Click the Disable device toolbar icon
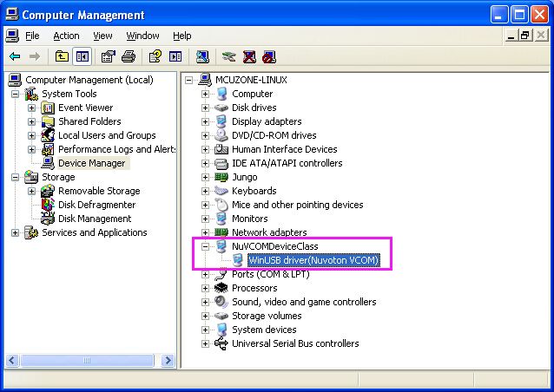554x392 pixels. point(269,56)
